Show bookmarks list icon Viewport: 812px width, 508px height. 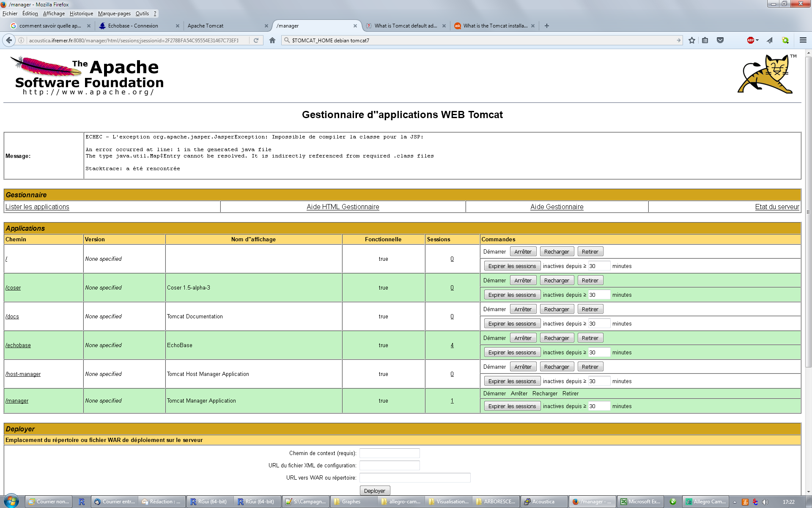click(705, 40)
